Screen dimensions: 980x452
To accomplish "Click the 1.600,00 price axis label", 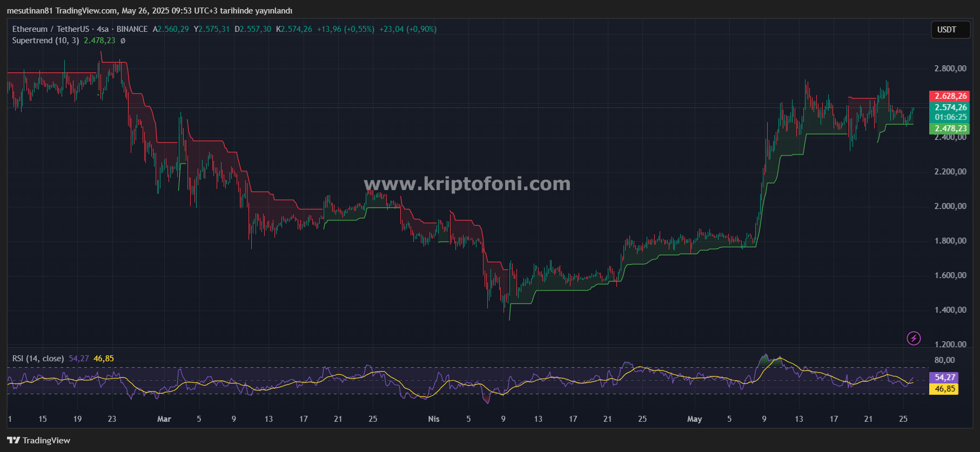I will (950, 275).
